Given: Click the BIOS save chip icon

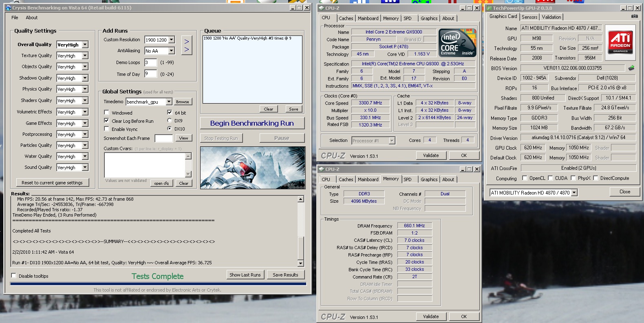Looking at the screenshot, I should [631, 68].
